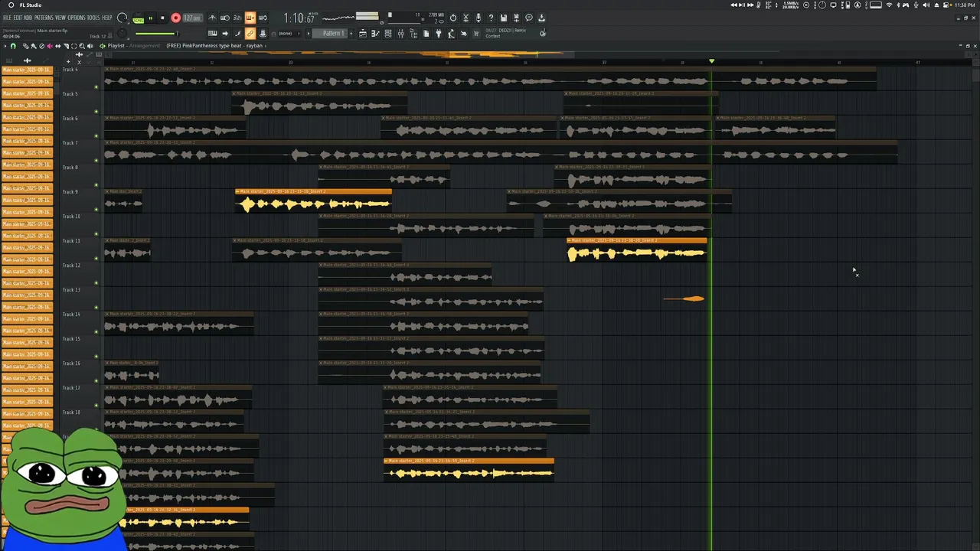980x551 pixels.
Task: Select the playlist zoom magnifier tool
Action: click(x=82, y=46)
